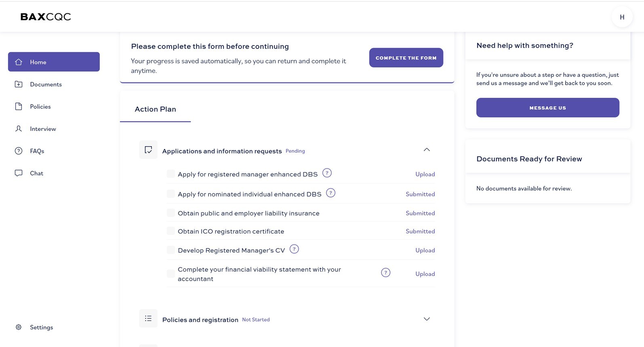Screen dimensions: 644x347
Task: Open Settings from the sidebar
Action: 41,327
